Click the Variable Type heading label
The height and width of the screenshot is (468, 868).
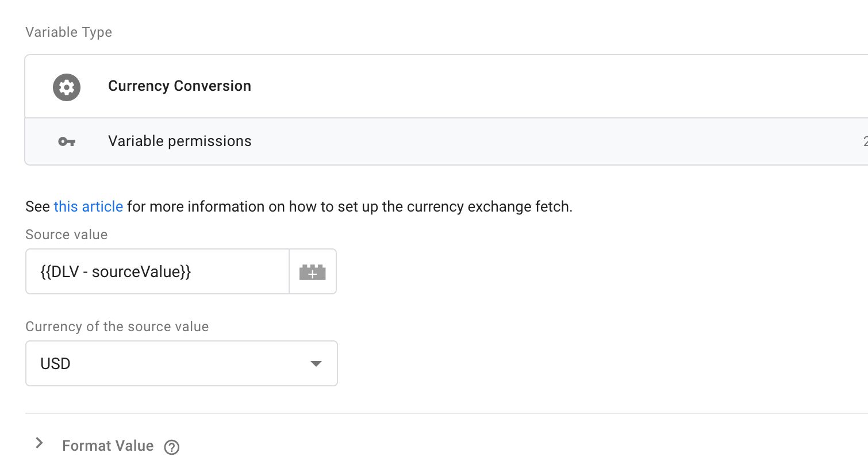[x=68, y=32]
